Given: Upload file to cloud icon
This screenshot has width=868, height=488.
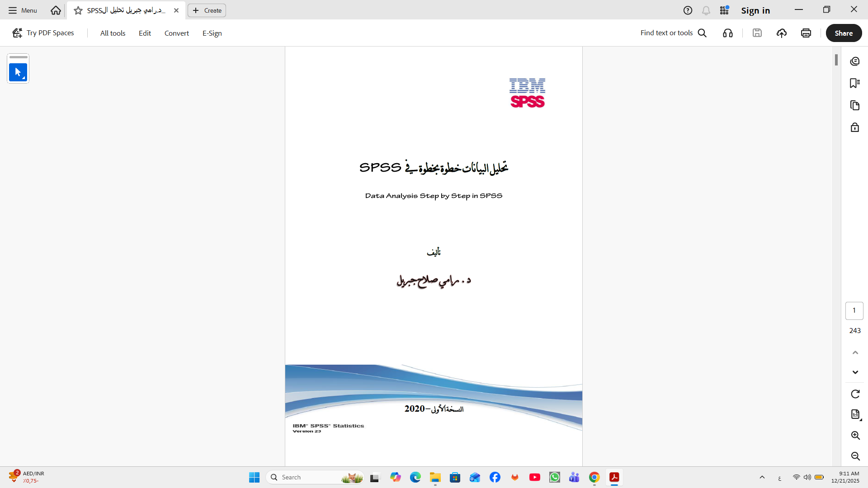Looking at the screenshot, I should click(x=782, y=33).
